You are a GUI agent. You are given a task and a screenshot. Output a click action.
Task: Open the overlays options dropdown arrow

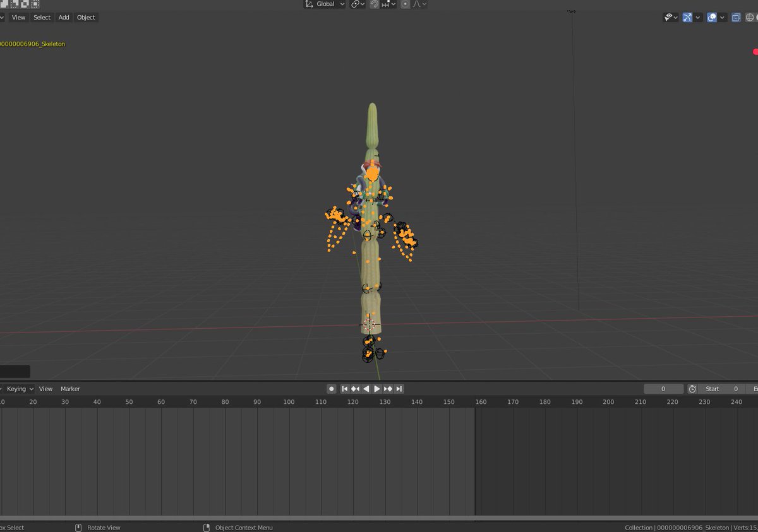723,18
